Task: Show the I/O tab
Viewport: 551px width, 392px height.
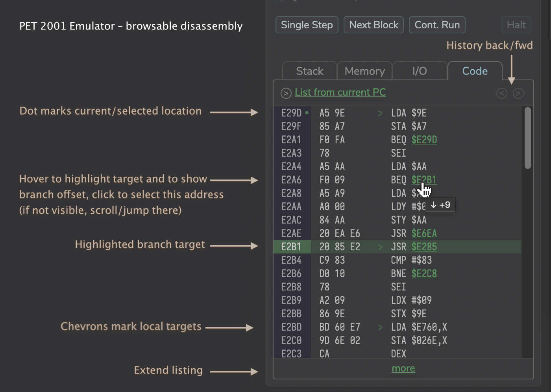Action: pos(420,71)
